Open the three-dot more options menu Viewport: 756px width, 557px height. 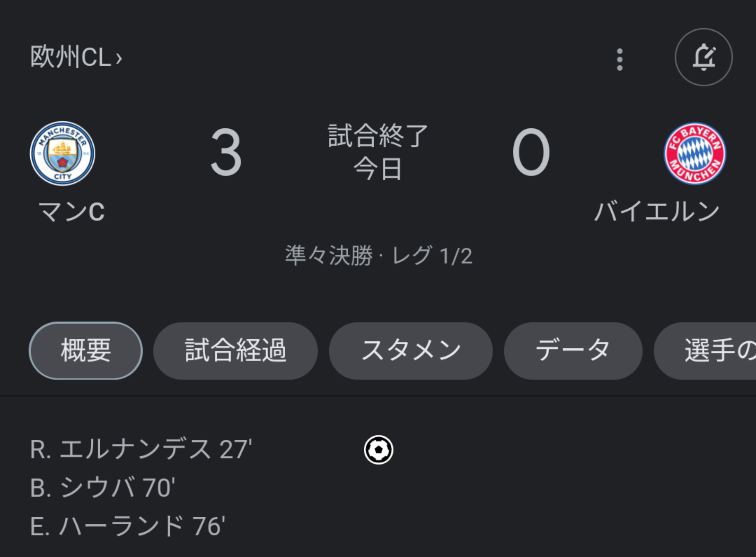[620, 59]
